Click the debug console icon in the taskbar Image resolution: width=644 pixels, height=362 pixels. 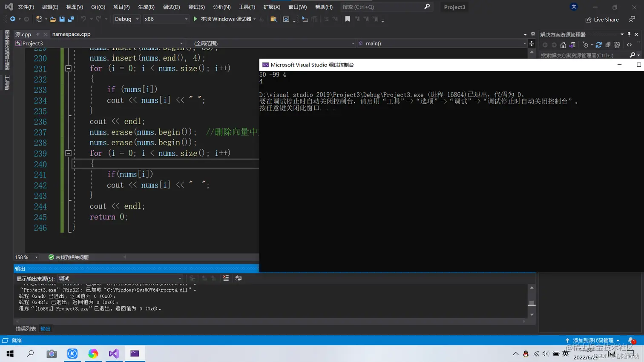(x=135, y=353)
